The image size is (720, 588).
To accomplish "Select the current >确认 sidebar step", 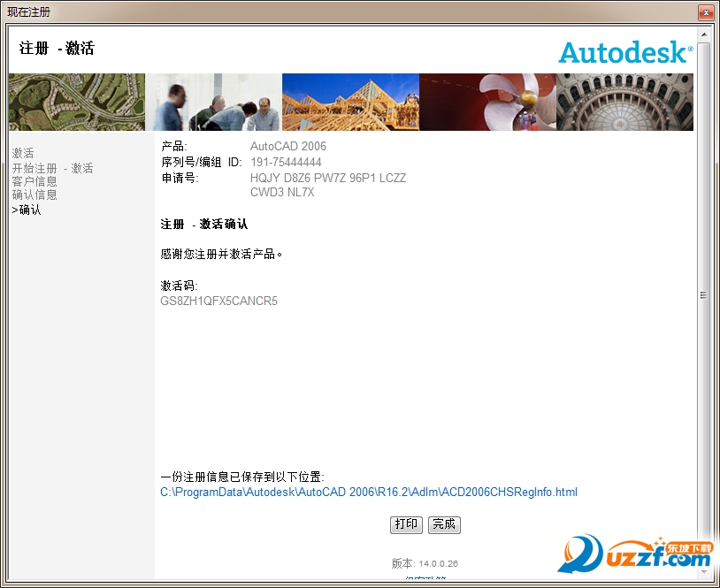I will (x=27, y=210).
